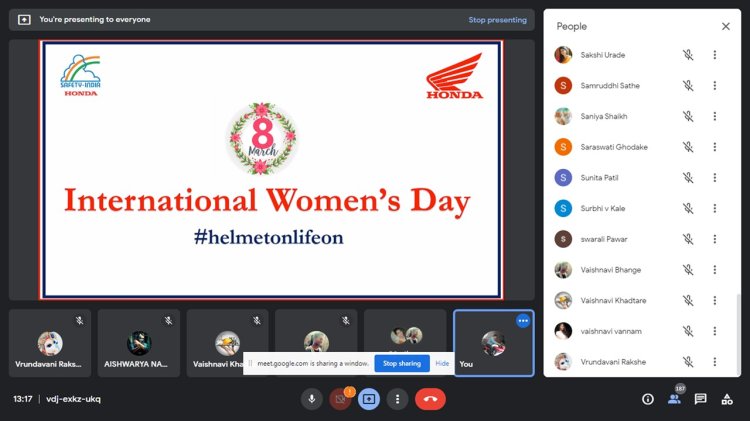Open the three-dot options on the You tile
750x421 pixels.
click(523, 321)
